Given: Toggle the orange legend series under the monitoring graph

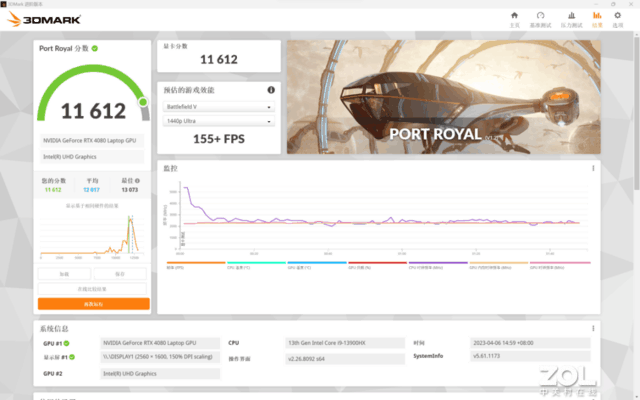Looking at the screenshot, I should click(194, 264).
